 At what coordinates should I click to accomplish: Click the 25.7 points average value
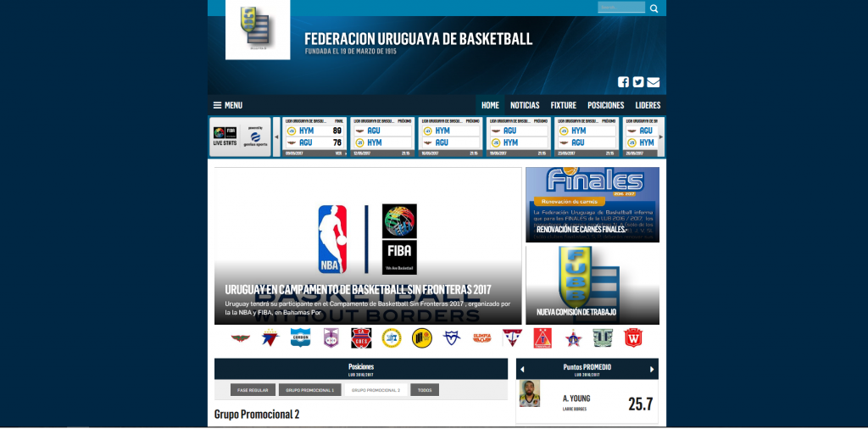pyautogui.click(x=641, y=404)
